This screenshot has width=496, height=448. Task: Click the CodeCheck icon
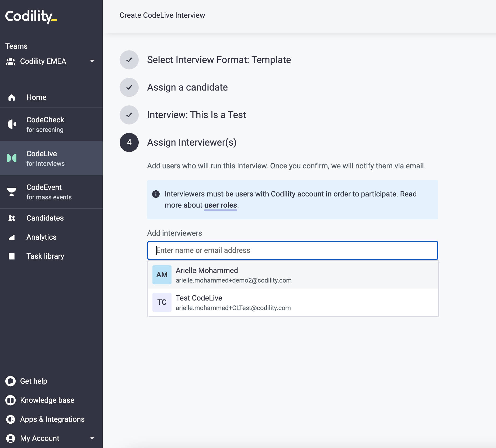pos(12,124)
